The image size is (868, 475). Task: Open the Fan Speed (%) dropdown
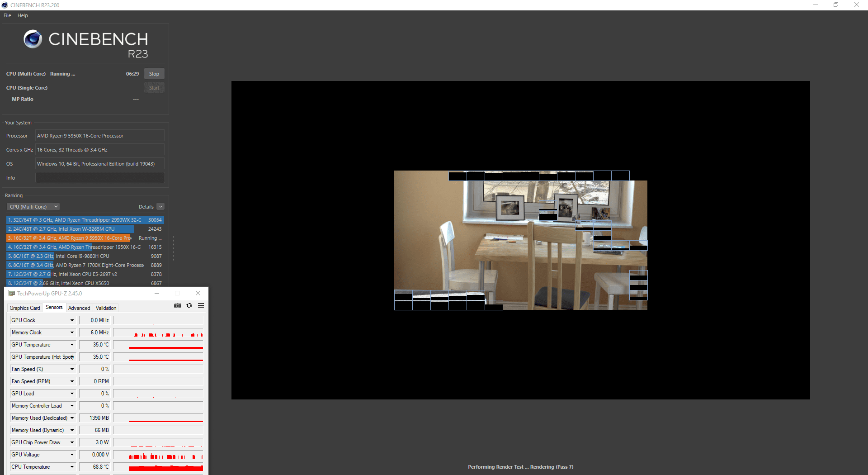[x=72, y=369]
